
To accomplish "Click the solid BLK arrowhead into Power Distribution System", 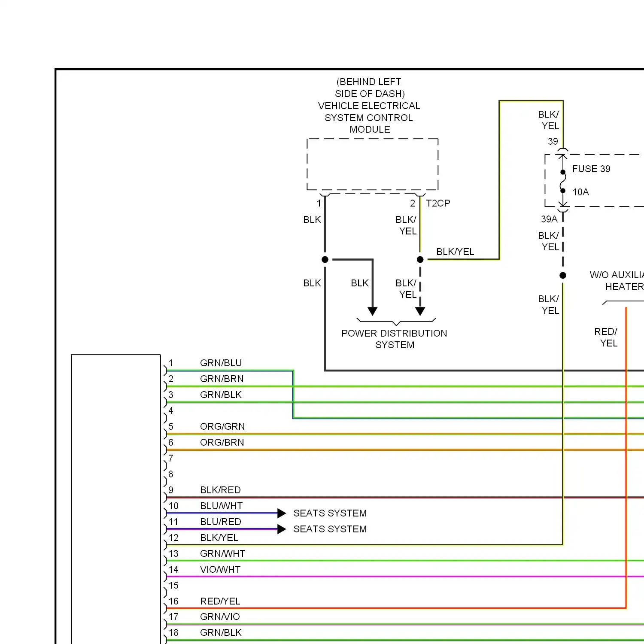I will pos(373,311).
